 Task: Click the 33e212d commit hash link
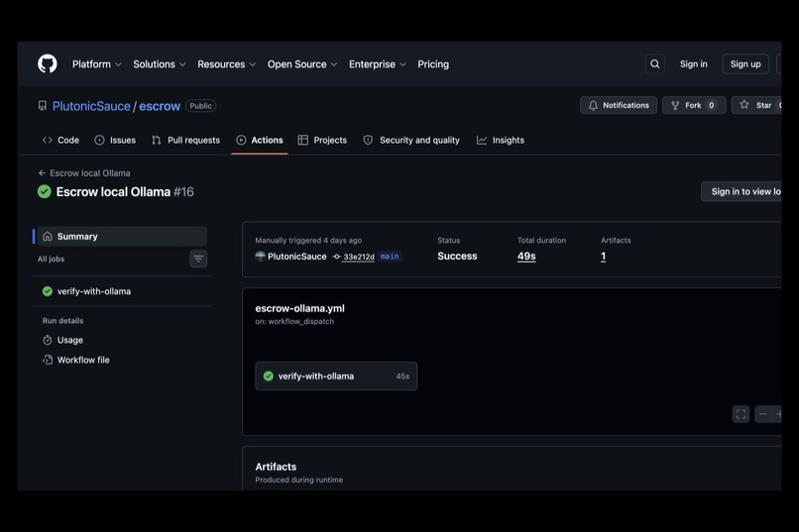coord(359,257)
